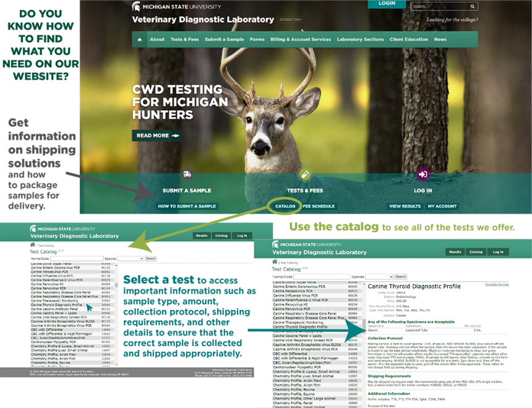The height and width of the screenshot is (408, 532).
Task: Click the Search button on the test details catalog page
Action: (401, 277)
